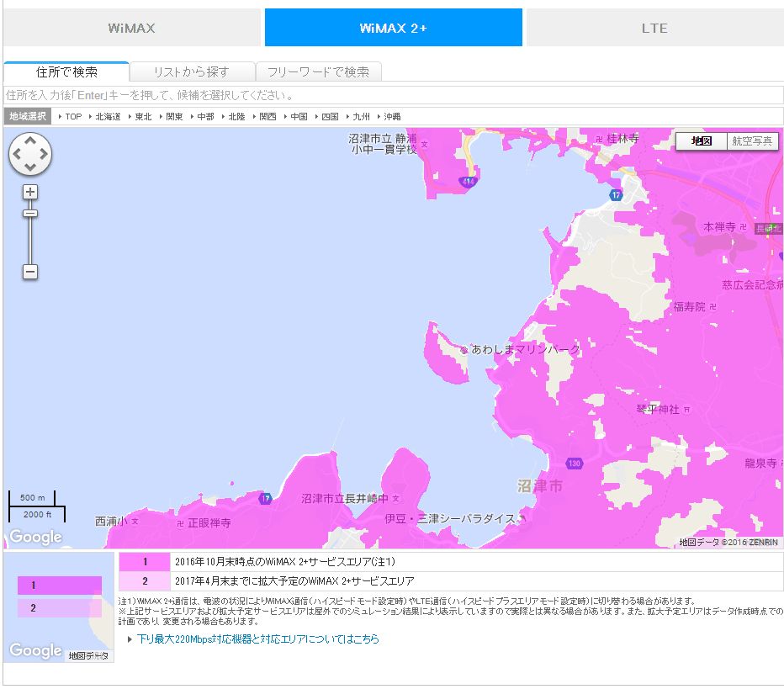Pan the map right with arrow
Image resolution: width=784 pixels, height=689 pixels.
point(44,154)
